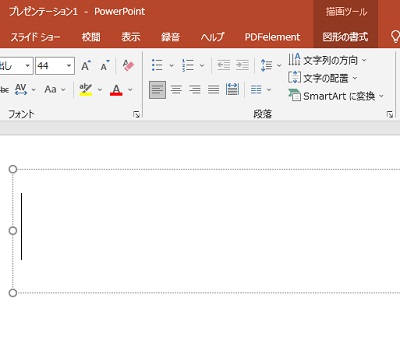Switch to the 表示 tab
Screen dimensions: 400x361
(131, 37)
